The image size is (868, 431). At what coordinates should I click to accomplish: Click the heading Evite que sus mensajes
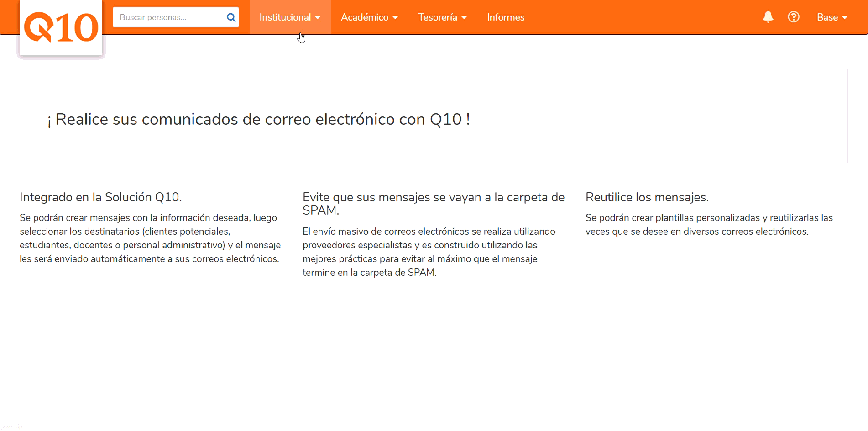tap(434, 204)
